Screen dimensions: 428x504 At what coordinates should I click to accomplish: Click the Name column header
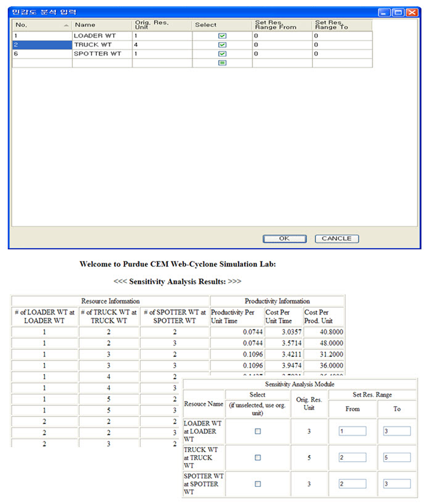pyautogui.click(x=102, y=25)
